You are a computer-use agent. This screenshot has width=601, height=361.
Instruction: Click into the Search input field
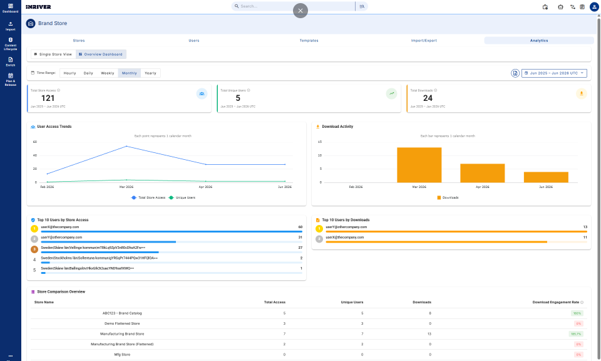click(295, 6)
